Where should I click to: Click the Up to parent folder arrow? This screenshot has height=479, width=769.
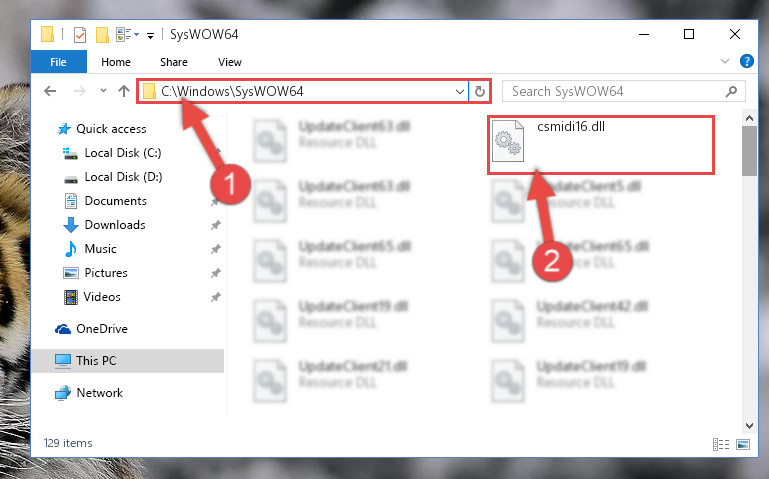[x=124, y=91]
